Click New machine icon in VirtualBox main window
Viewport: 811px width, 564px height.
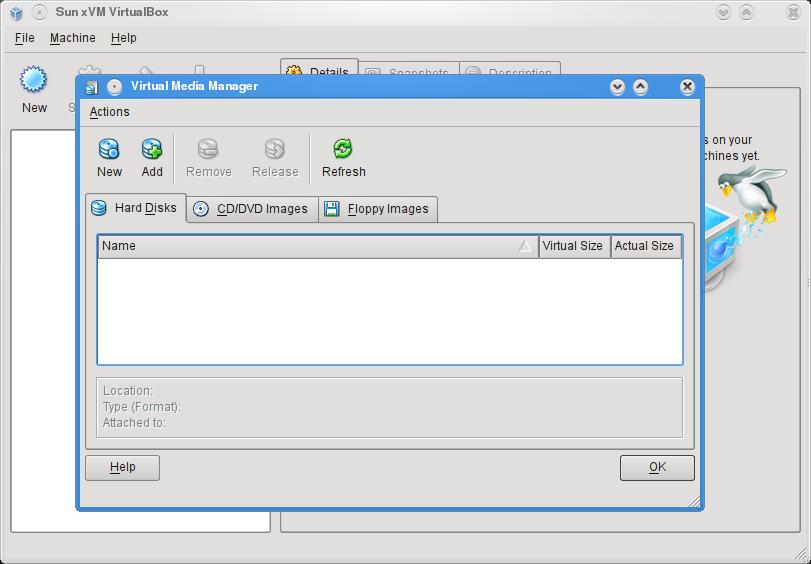34,79
